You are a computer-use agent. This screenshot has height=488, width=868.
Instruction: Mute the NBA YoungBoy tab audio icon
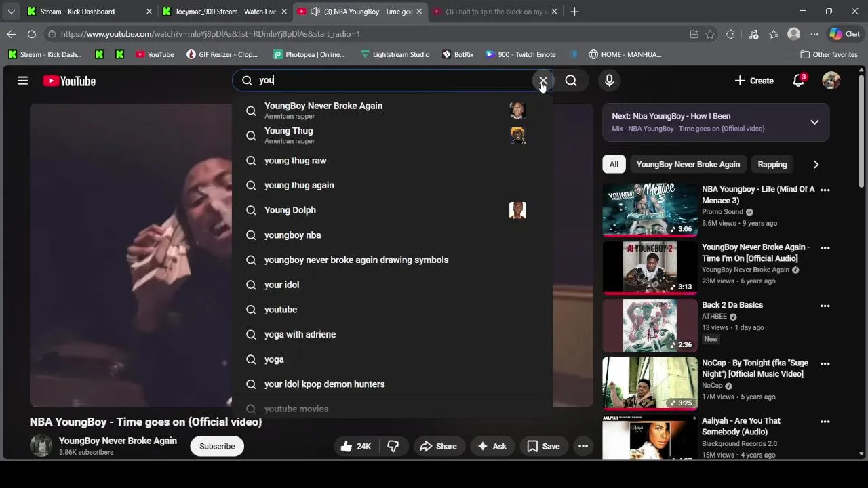point(315,12)
